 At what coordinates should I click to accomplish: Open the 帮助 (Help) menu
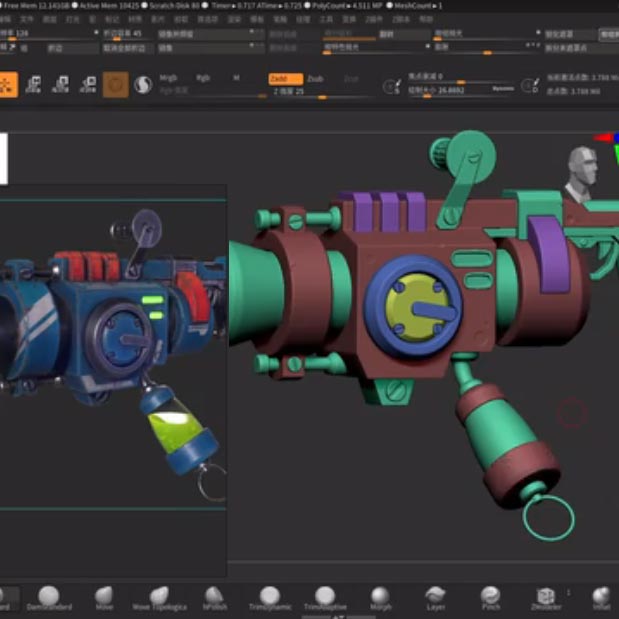tap(426, 19)
